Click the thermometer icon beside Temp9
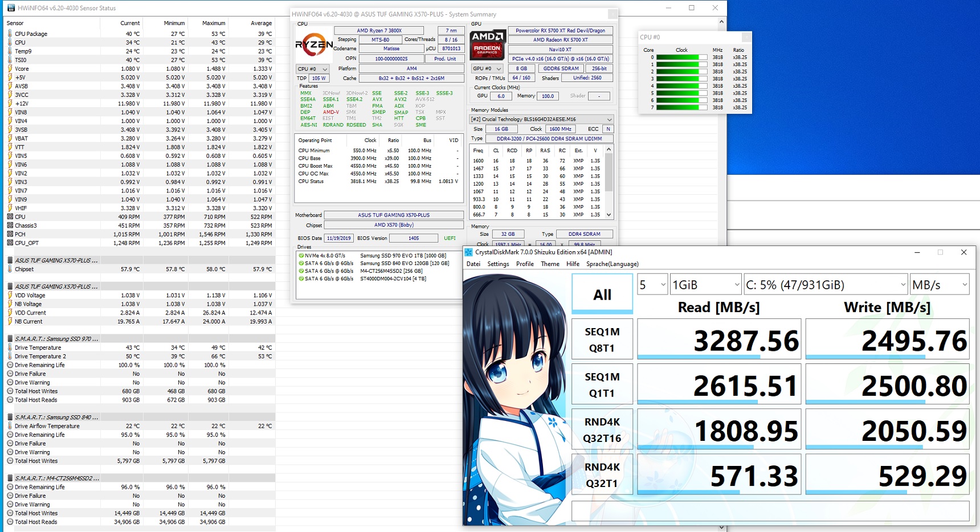The height and width of the screenshot is (532, 980). 10,51
